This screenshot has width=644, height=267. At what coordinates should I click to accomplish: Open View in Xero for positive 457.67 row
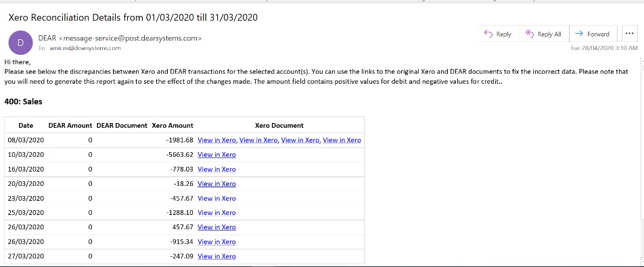coord(217,227)
